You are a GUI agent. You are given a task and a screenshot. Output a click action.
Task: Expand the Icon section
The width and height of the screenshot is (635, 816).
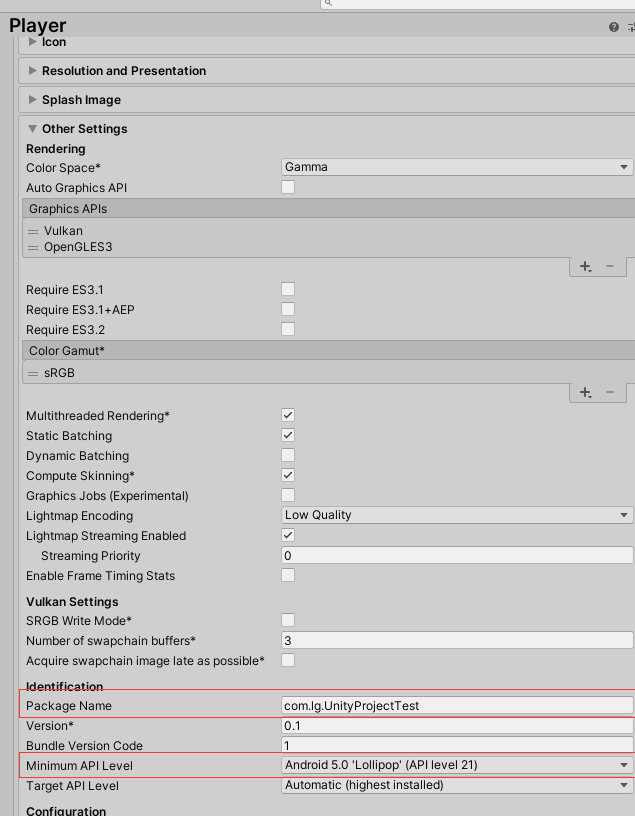(x=32, y=42)
